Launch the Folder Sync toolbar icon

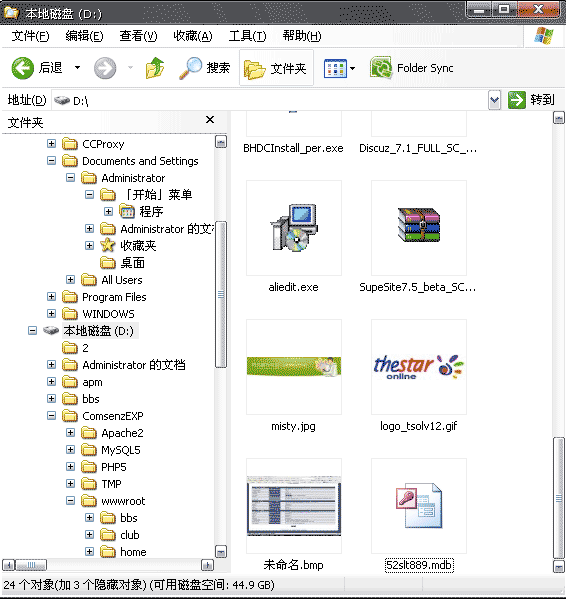pos(381,68)
